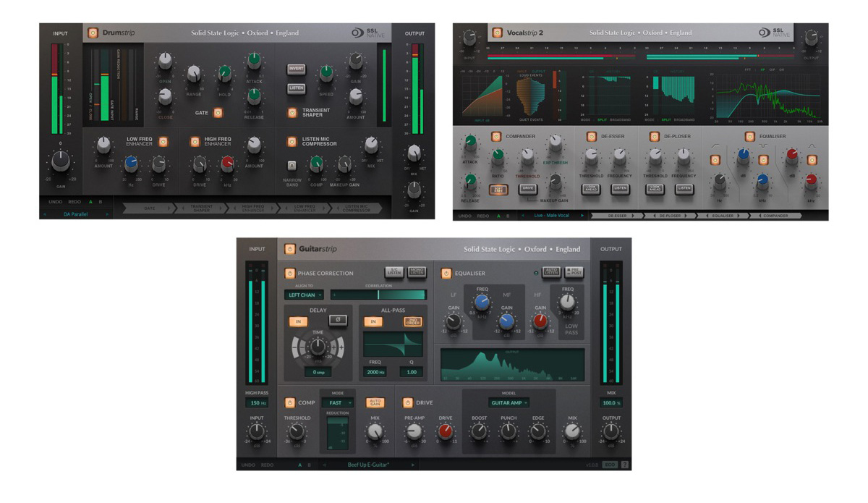The width and height of the screenshot is (868, 503).
Task: Open Vocalstrip preset Live - Male Vocal
Action: tap(553, 216)
